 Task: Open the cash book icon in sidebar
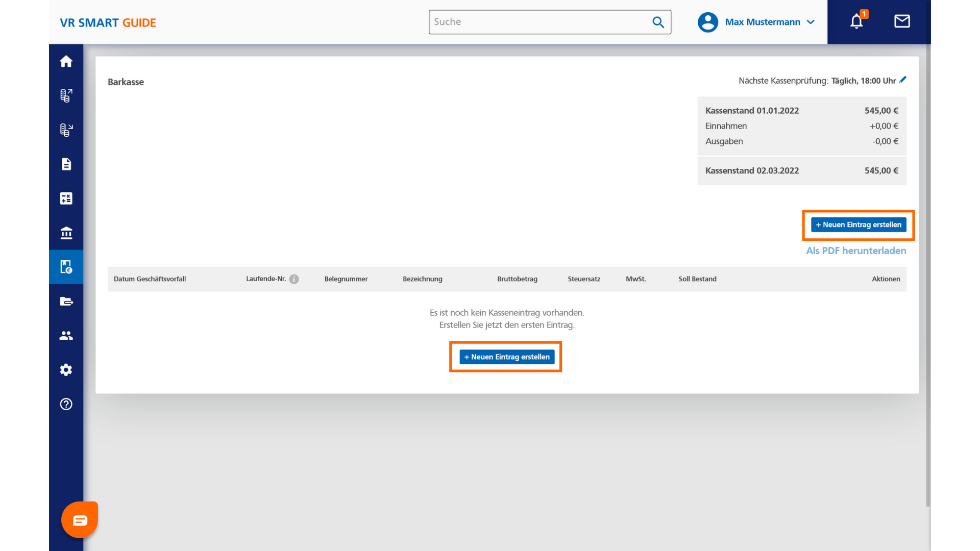coord(66,267)
